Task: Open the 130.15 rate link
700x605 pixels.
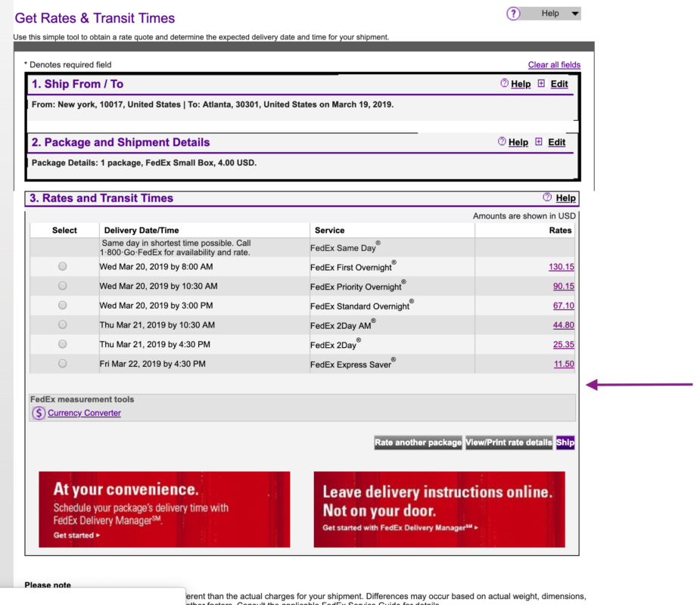Action: [562, 267]
